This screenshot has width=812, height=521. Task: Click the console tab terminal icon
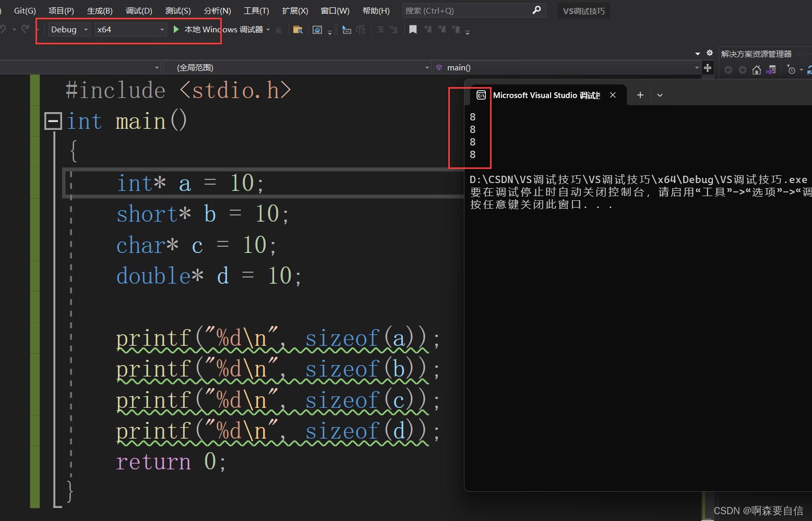pos(481,95)
